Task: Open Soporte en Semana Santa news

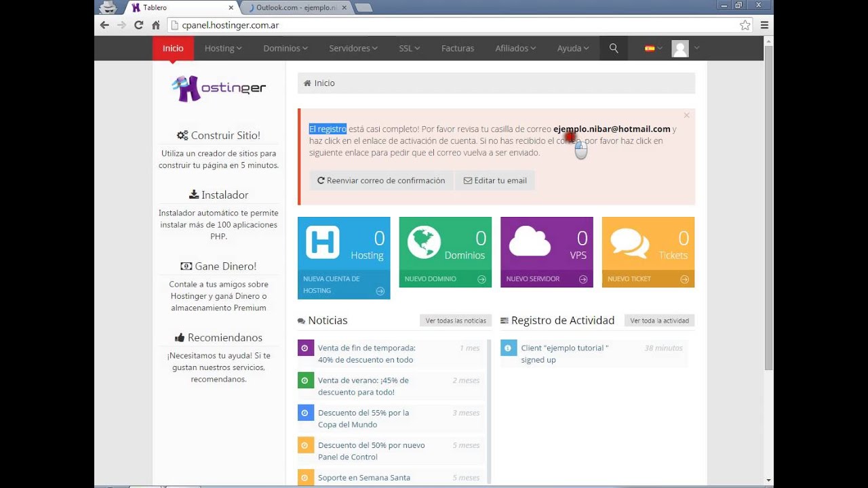Action: [364, 478]
